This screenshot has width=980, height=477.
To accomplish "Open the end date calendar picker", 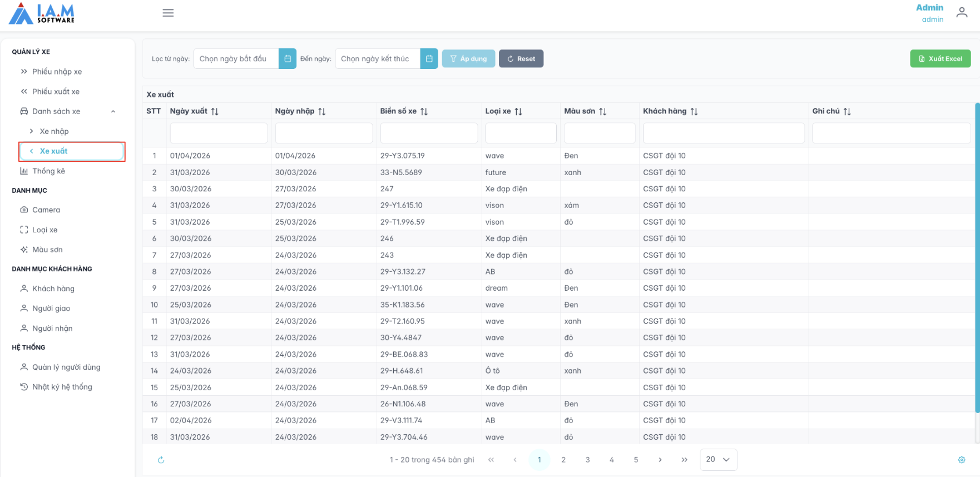I will 429,59.
